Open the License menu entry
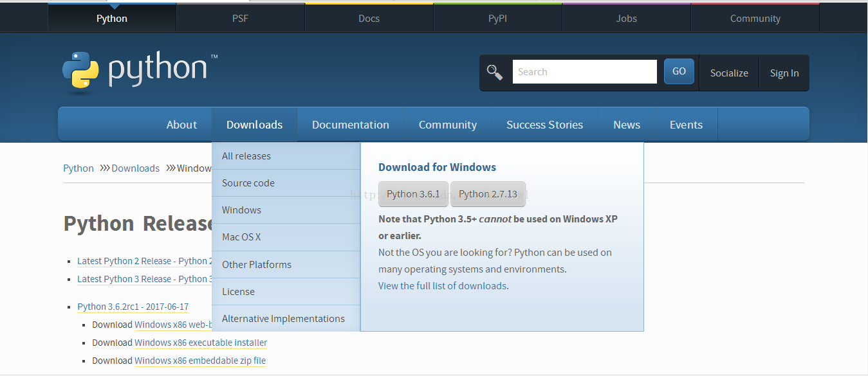Screen dimensions: 868x376 click(286, 291)
